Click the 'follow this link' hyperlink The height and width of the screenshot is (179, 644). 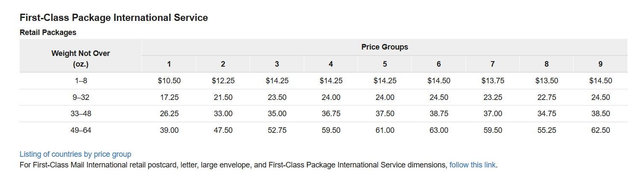coord(472,164)
